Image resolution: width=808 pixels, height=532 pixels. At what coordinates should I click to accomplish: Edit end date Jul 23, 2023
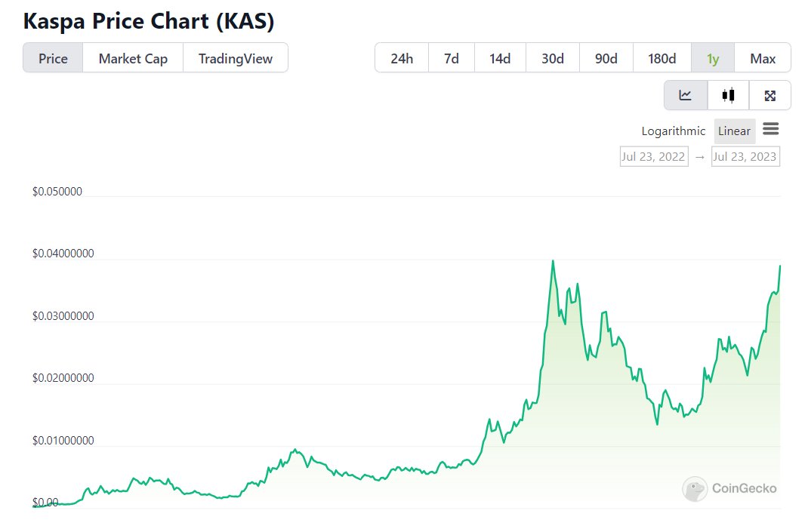[745, 156]
